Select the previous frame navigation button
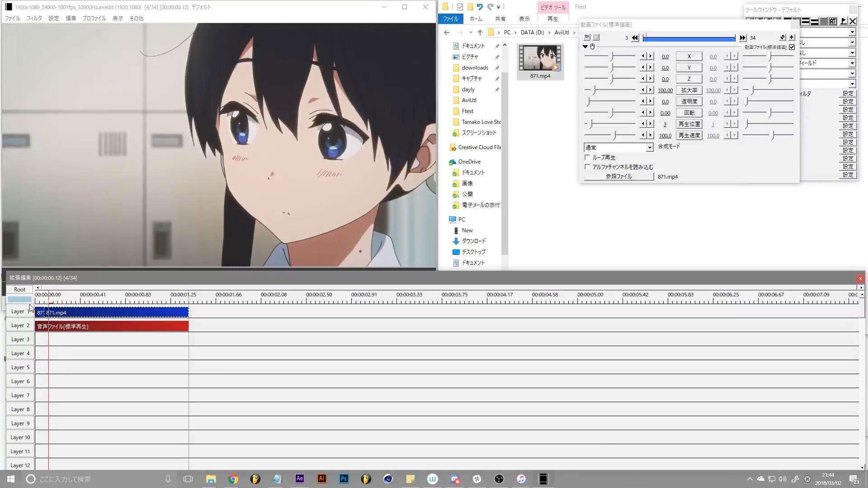Viewport: 868px width, 488px height. click(x=636, y=38)
